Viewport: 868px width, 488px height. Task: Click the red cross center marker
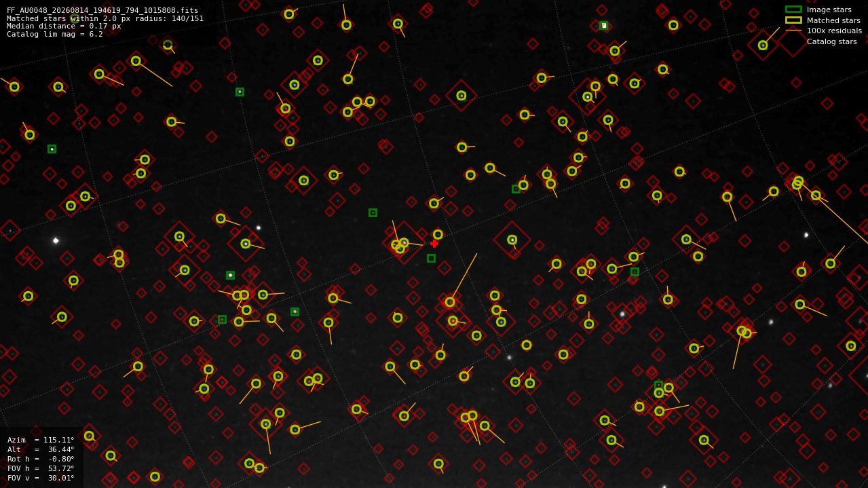pyautogui.click(x=434, y=244)
